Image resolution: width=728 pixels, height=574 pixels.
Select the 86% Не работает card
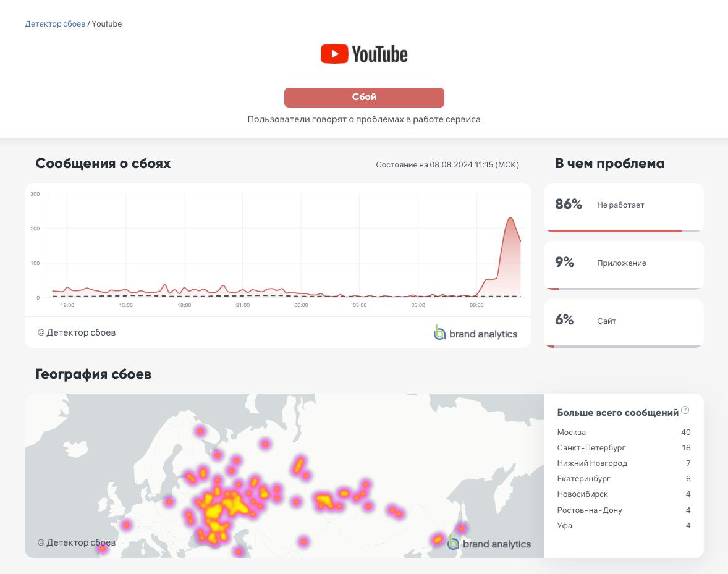tap(624, 205)
